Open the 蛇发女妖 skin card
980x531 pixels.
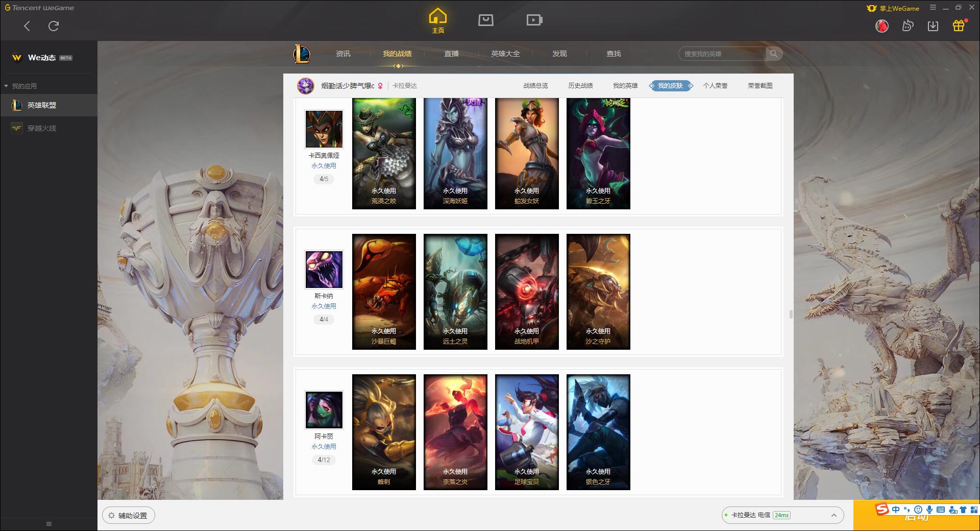pyautogui.click(x=527, y=154)
